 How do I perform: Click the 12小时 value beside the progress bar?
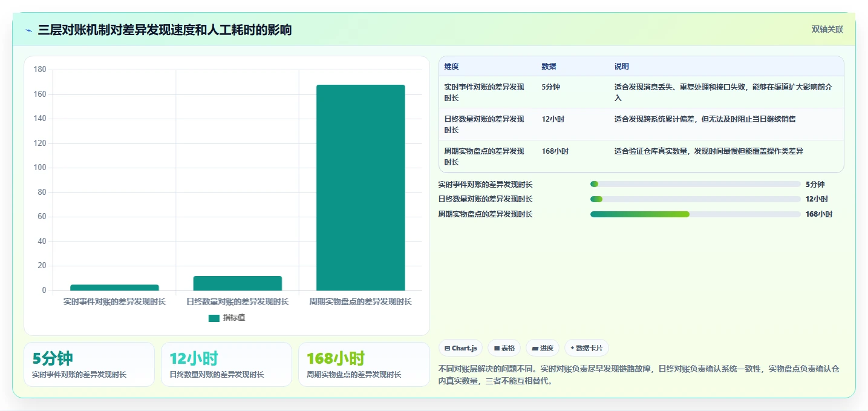(x=817, y=199)
